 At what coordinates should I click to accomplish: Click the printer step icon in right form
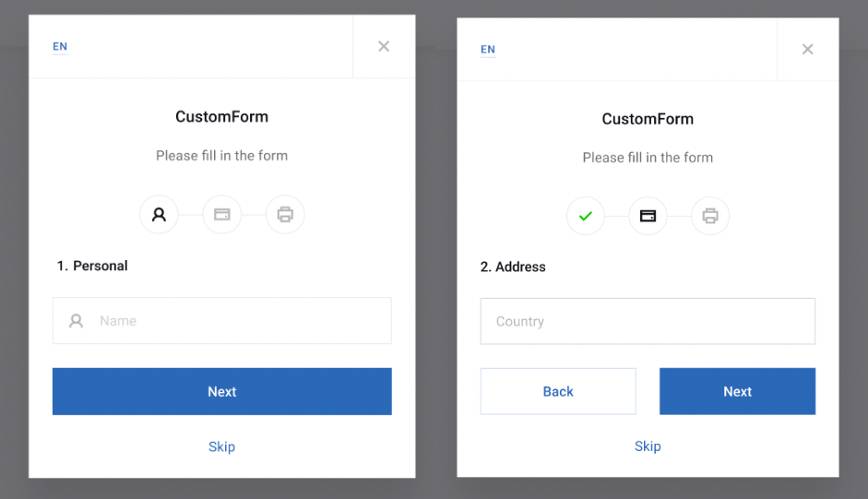pyautogui.click(x=710, y=216)
